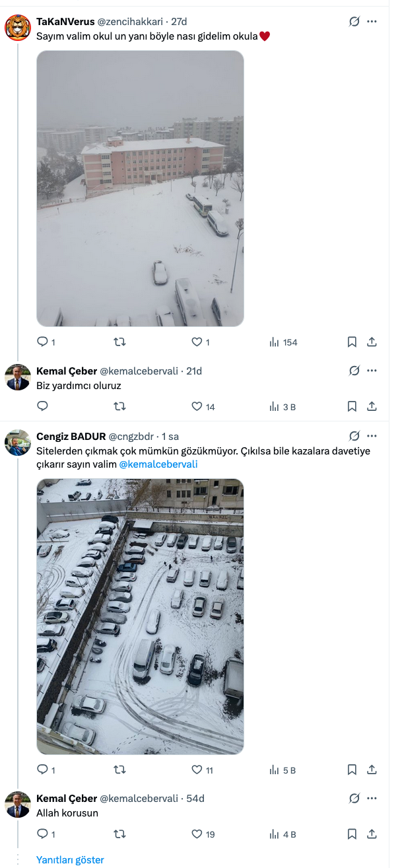Retweet Cengiz BADUR's parking lot tweet
The height and width of the screenshot is (868, 400).
coord(119,770)
